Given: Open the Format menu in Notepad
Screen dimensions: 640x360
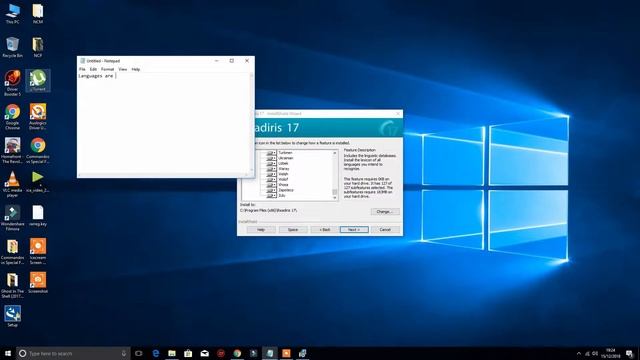Looking at the screenshot, I should tap(107, 69).
